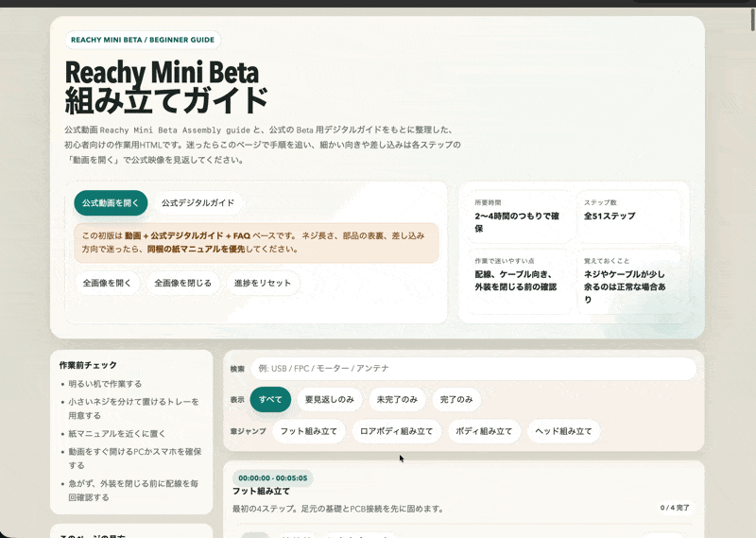756x538 pixels.
Task: Jump to フット組み立て chapter pill
Action: click(x=309, y=432)
